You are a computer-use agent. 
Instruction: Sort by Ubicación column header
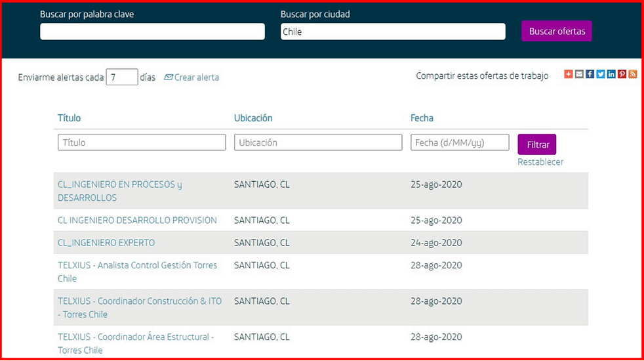(x=253, y=118)
